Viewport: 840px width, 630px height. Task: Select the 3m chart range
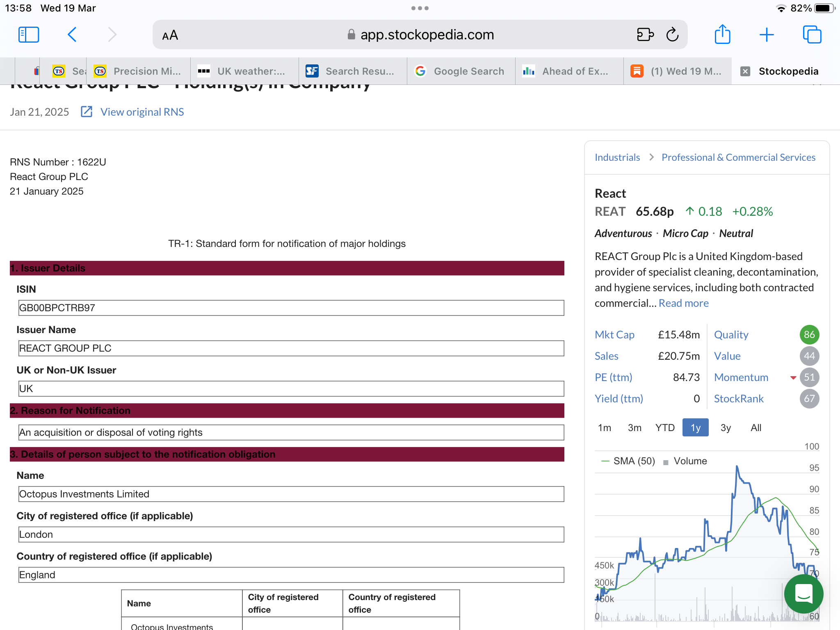635,428
